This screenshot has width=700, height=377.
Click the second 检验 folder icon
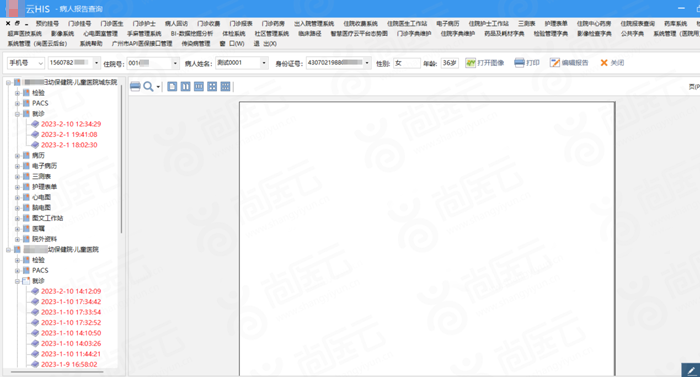click(x=26, y=260)
